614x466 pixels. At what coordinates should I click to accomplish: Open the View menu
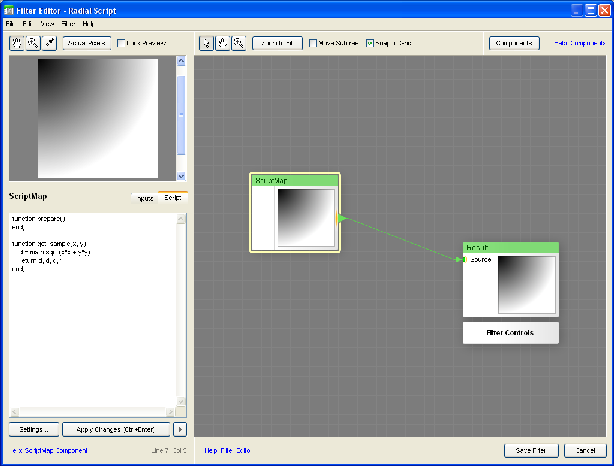pos(47,24)
